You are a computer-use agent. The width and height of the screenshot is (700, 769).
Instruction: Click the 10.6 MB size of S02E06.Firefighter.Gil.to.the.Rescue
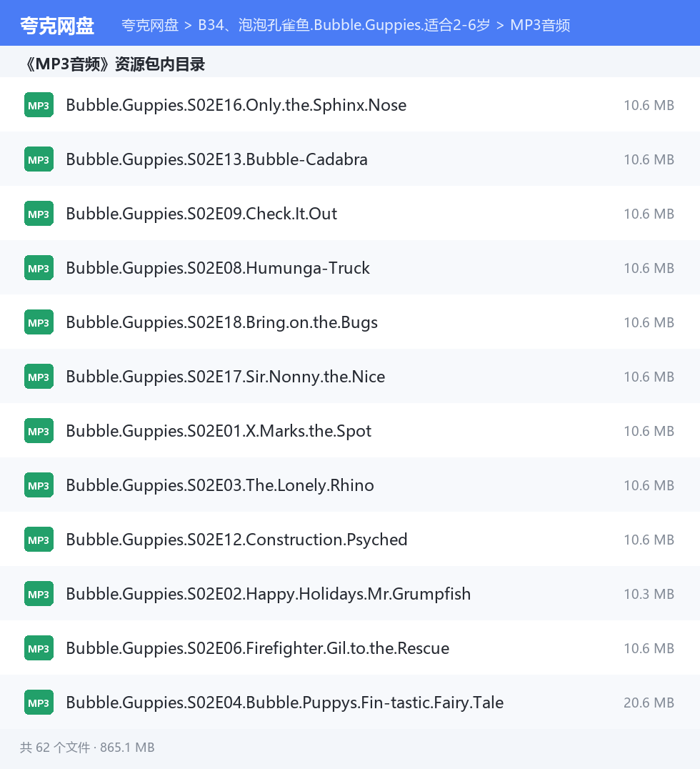point(649,648)
